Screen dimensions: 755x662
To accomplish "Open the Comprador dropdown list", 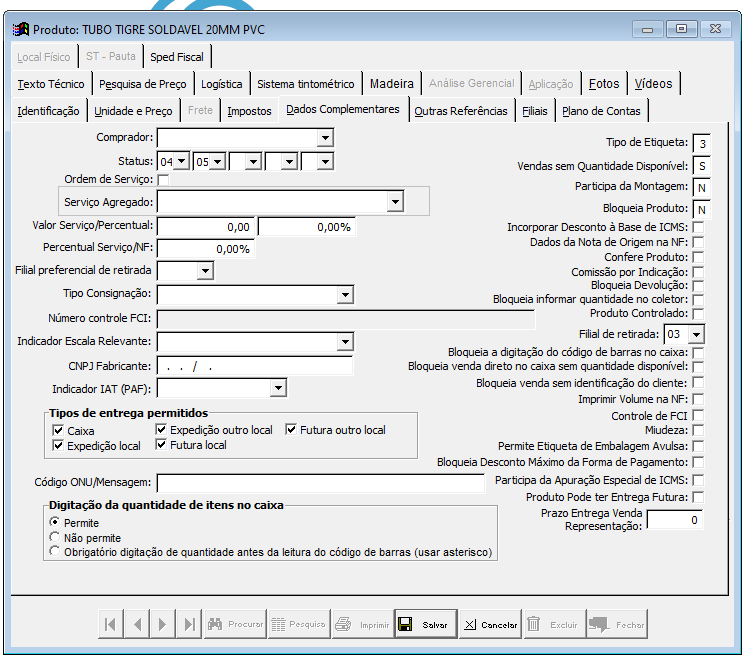I will [325, 138].
